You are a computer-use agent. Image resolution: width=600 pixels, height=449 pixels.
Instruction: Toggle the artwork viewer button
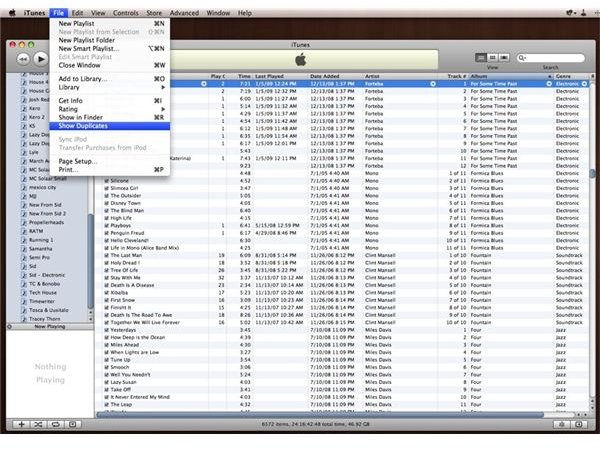72,424
